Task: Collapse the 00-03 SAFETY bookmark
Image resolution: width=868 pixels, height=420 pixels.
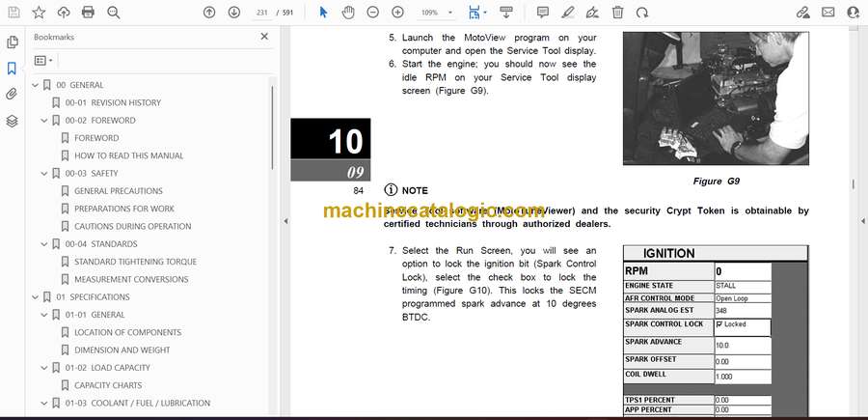Action: pyautogui.click(x=44, y=174)
